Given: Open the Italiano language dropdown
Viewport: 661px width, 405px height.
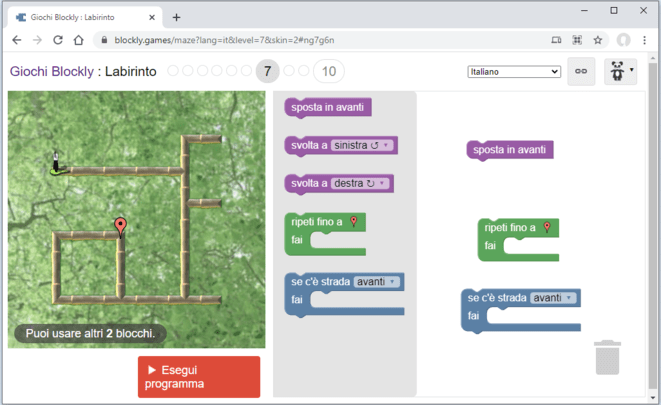Looking at the screenshot, I should click(x=514, y=72).
